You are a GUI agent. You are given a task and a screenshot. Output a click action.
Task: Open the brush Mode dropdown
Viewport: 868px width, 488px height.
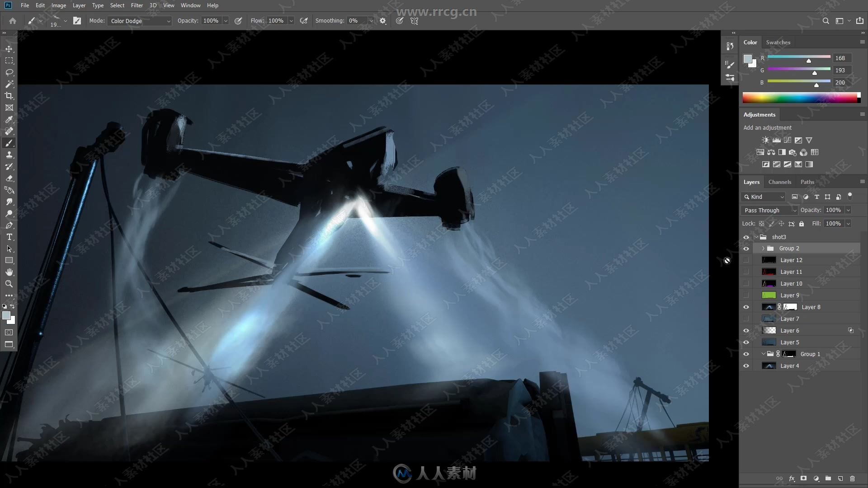click(140, 21)
